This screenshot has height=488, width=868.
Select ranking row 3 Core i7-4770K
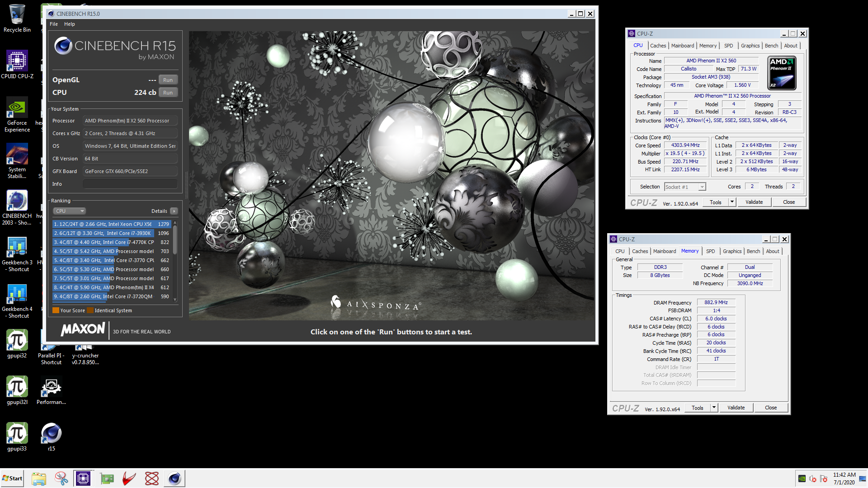coord(112,242)
